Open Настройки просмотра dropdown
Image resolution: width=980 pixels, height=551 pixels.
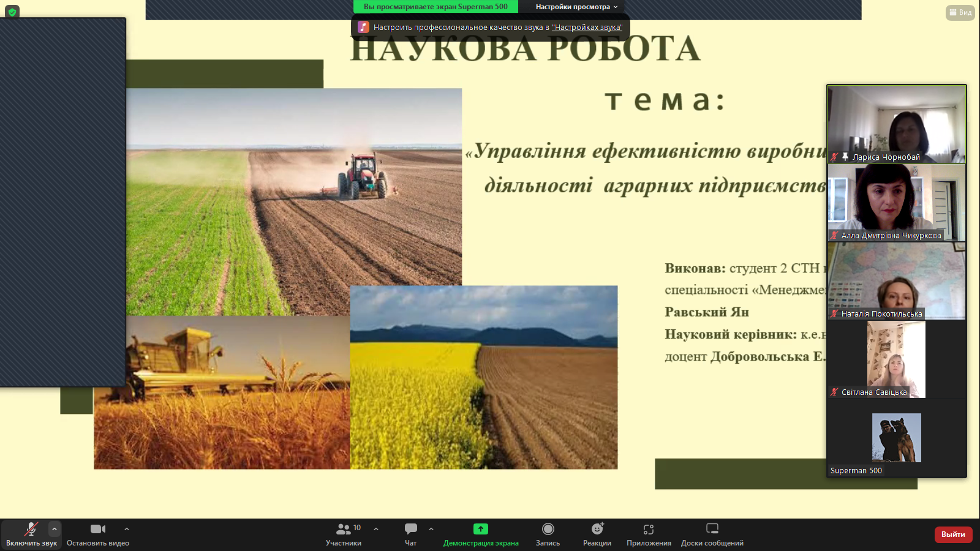click(x=570, y=7)
